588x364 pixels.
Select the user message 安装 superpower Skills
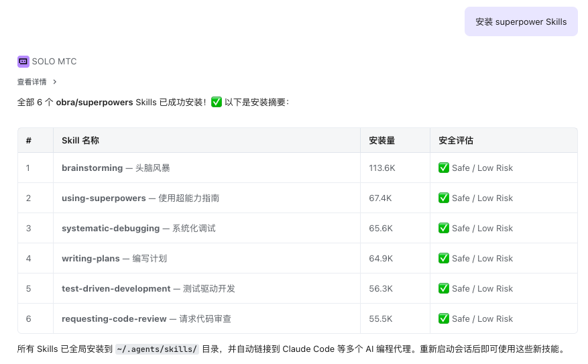[x=521, y=21]
